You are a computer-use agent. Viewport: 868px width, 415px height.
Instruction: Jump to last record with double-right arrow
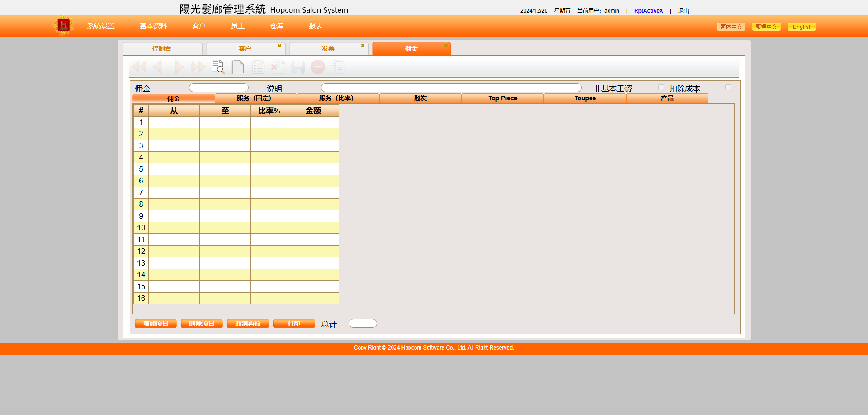(198, 67)
